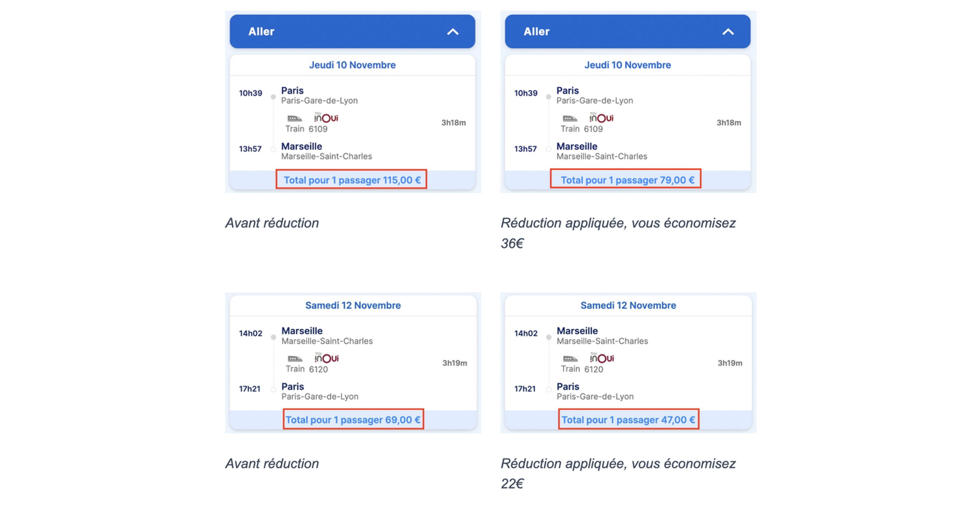
Task: Click the train icon in the 47,00 € card
Action: (x=570, y=359)
